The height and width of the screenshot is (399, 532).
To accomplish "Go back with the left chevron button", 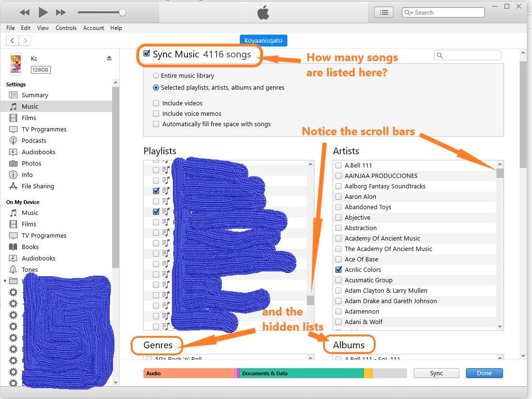I will coord(12,41).
